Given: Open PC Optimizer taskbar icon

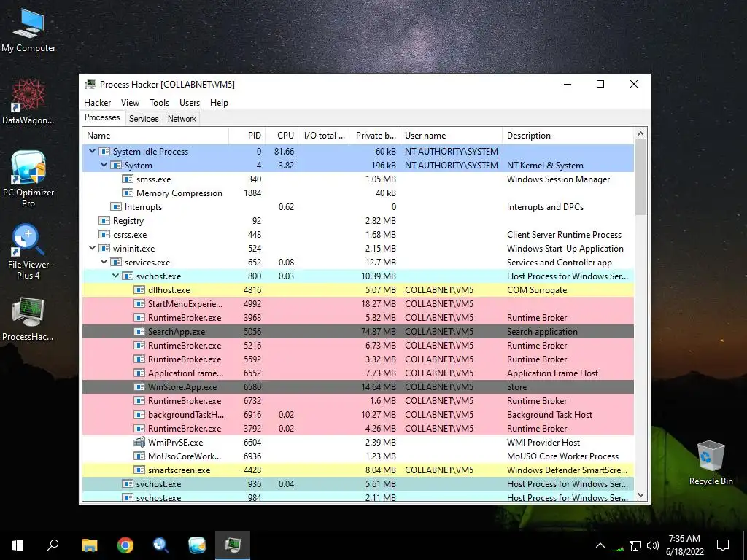Looking at the screenshot, I should click(197, 545).
